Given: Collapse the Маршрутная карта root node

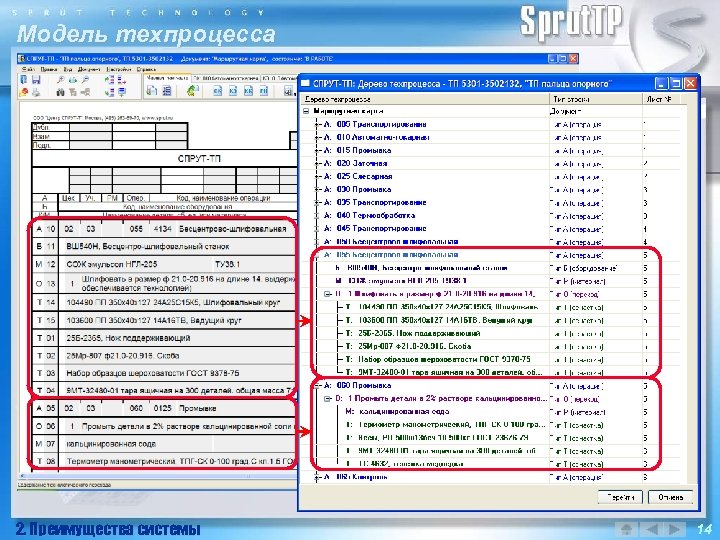Looking at the screenshot, I should click(306, 111).
